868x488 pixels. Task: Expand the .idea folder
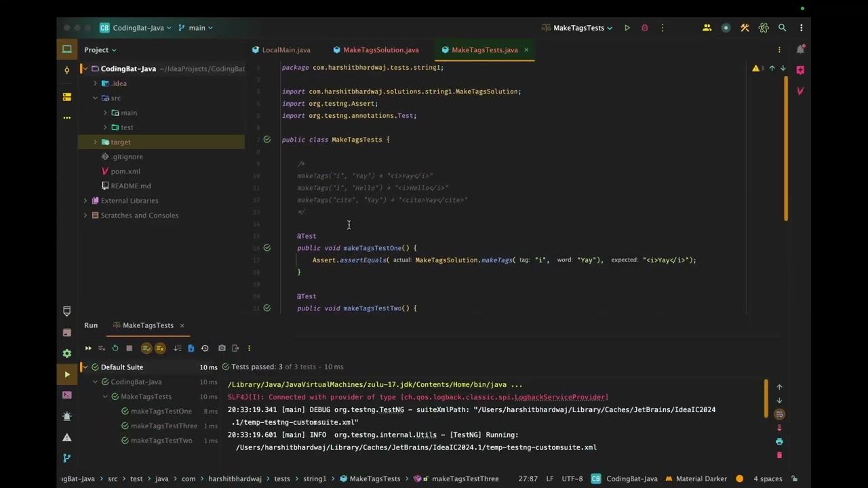pyautogui.click(x=95, y=83)
